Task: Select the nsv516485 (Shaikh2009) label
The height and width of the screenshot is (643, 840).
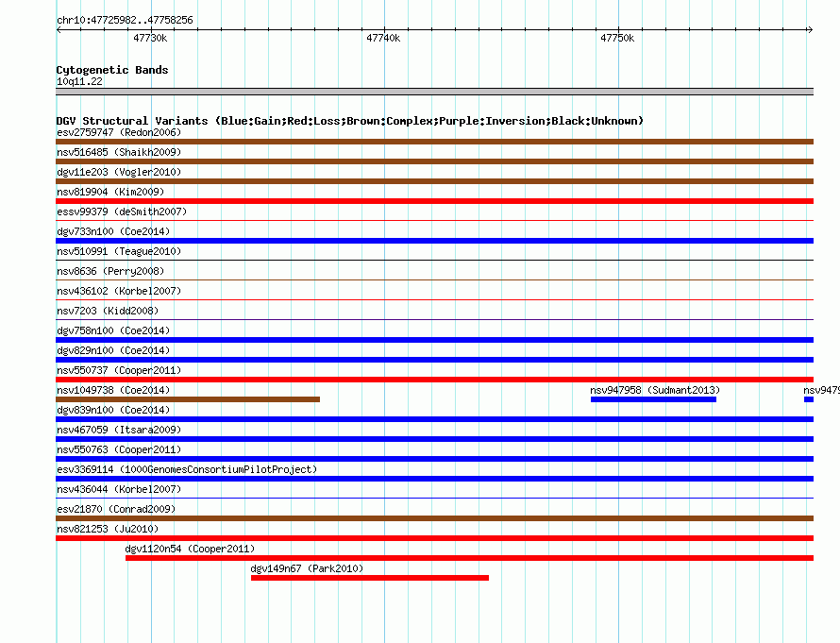Action: 119,152
